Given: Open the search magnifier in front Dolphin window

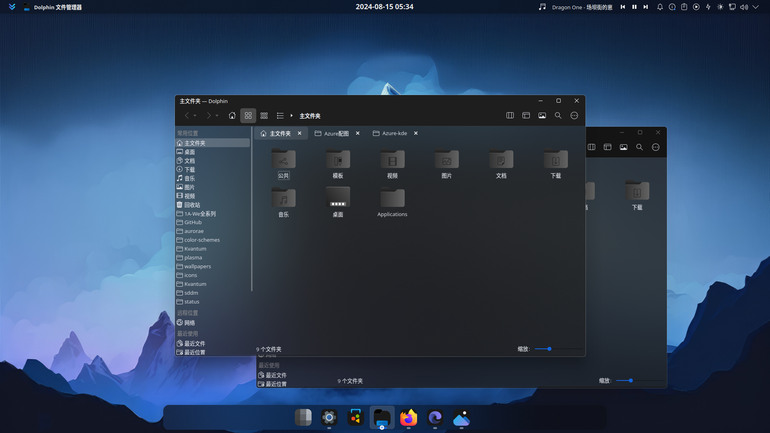Looking at the screenshot, I should coord(558,116).
